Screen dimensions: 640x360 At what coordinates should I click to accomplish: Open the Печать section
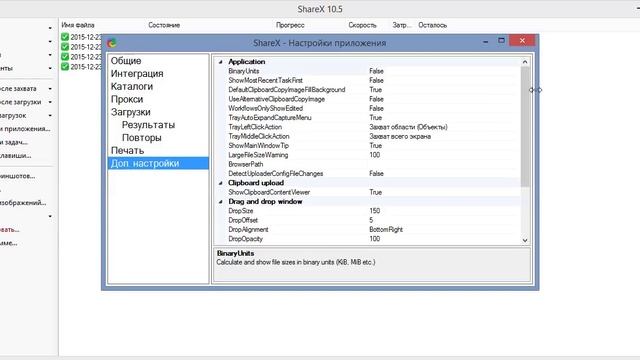tap(127, 151)
